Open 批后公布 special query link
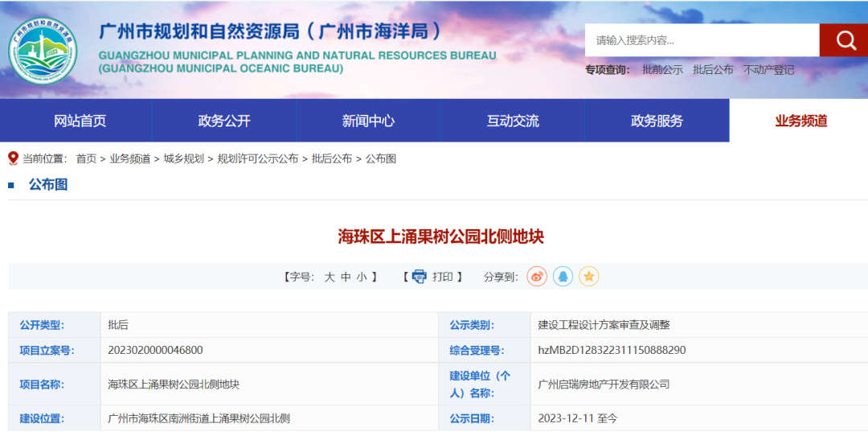The image size is (868, 444). click(x=713, y=70)
